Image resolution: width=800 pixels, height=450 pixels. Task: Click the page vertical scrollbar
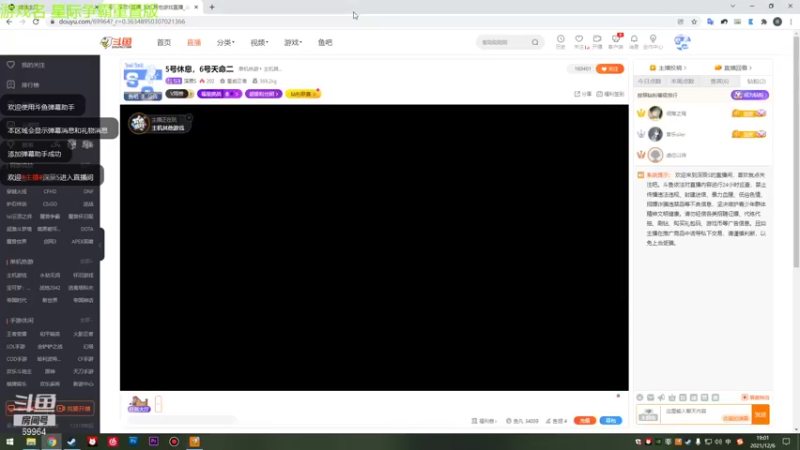click(796, 151)
